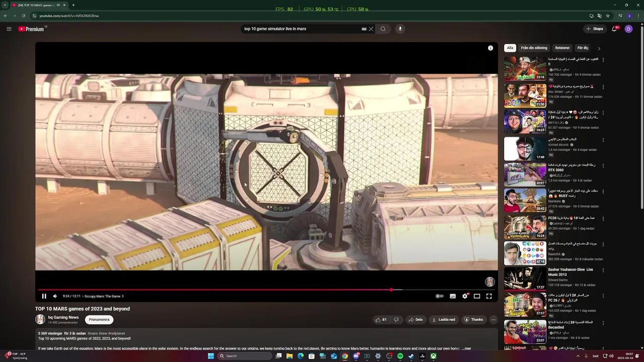This screenshot has width=644, height=362.
Task: Run search with the magnifier button
Action: [x=383, y=29]
